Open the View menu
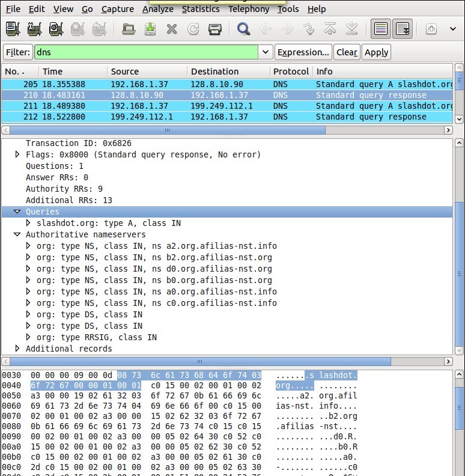This screenshot has width=465, height=476. click(x=64, y=9)
